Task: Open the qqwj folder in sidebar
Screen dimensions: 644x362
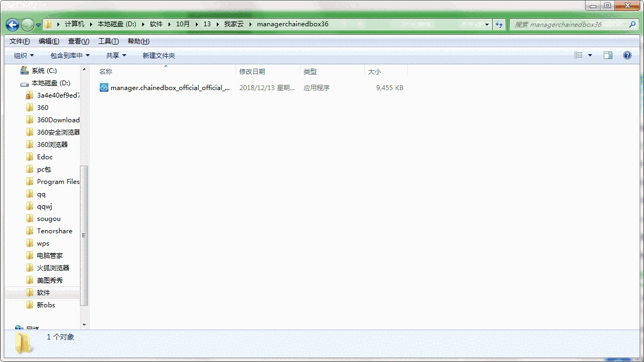Action: click(x=45, y=206)
